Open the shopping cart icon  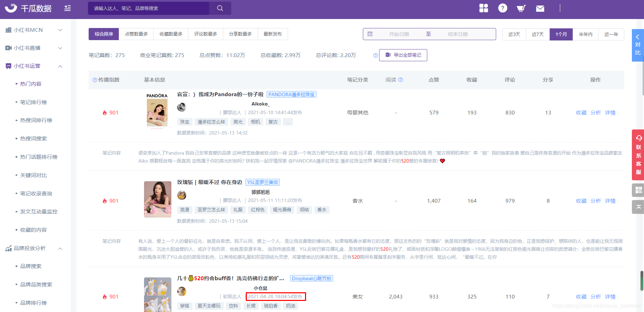click(x=521, y=8)
